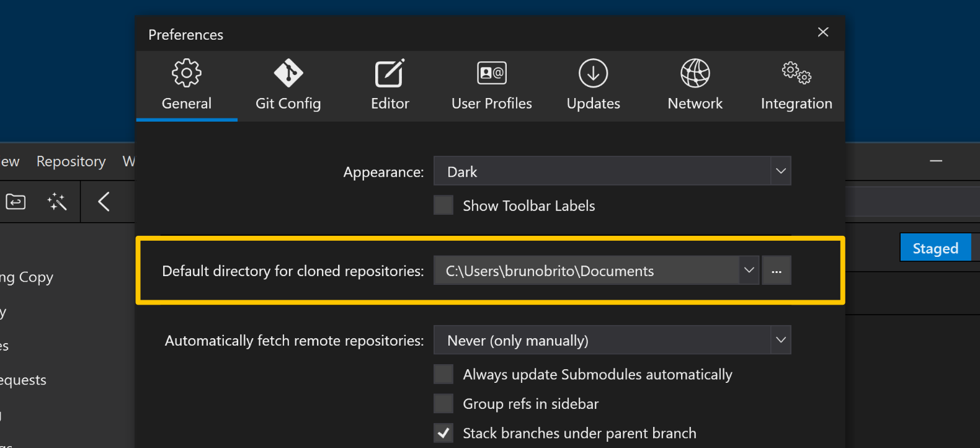
Task: Browse for a clone directory via ellipsis button
Action: tap(776, 270)
